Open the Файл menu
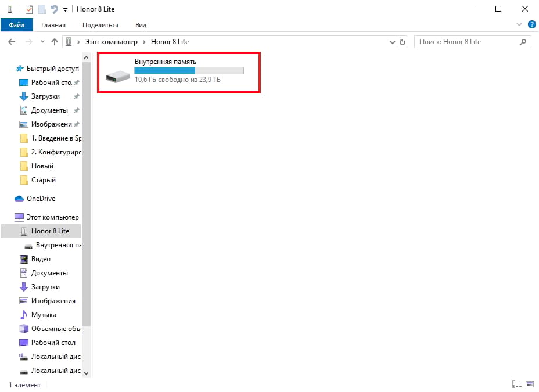The height and width of the screenshot is (392, 539). point(16,25)
